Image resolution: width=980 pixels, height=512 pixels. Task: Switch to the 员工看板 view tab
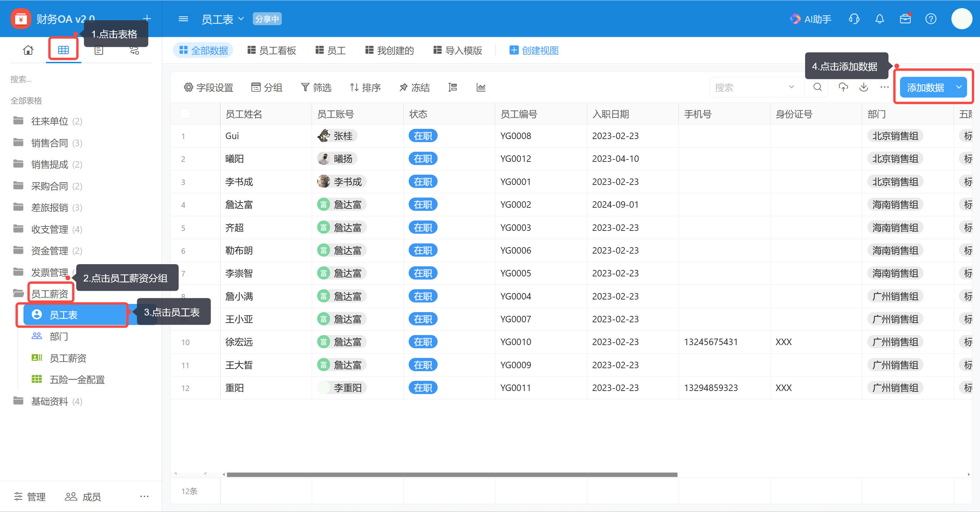272,50
